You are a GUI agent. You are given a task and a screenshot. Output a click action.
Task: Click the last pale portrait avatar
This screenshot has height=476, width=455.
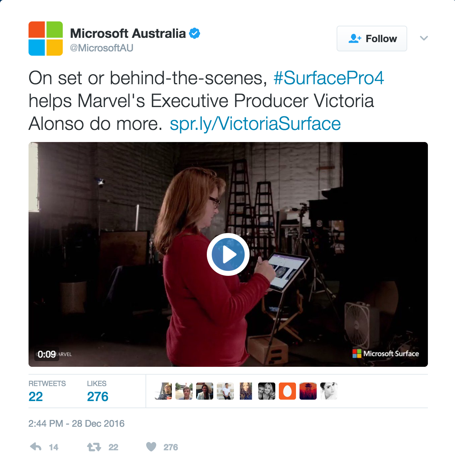328,391
